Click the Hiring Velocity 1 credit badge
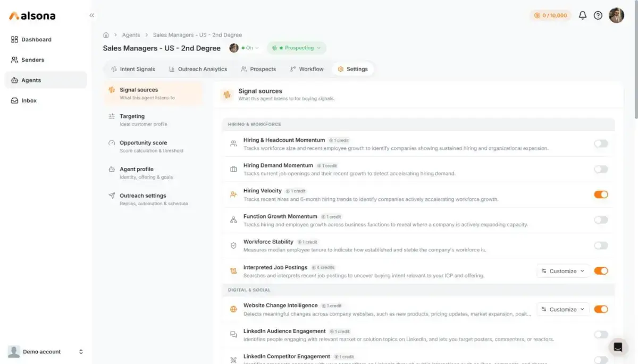The height and width of the screenshot is (364, 638). tap(296, 191)
